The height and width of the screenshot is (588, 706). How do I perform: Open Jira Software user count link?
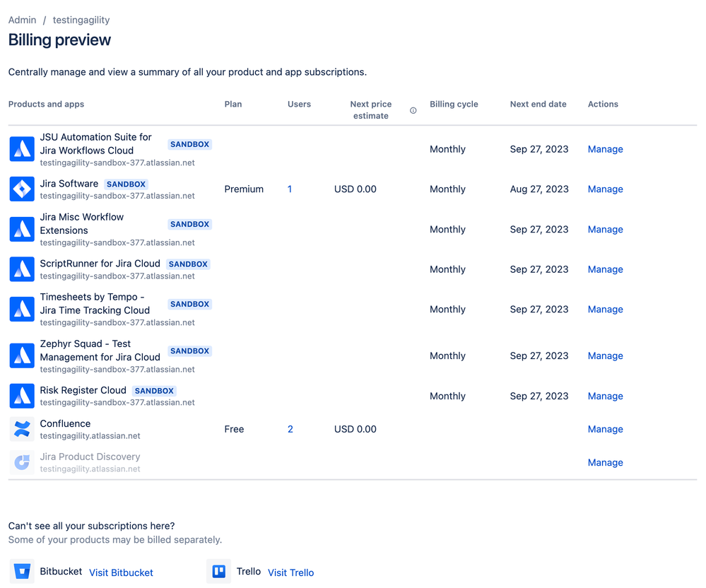pos(290,189)
